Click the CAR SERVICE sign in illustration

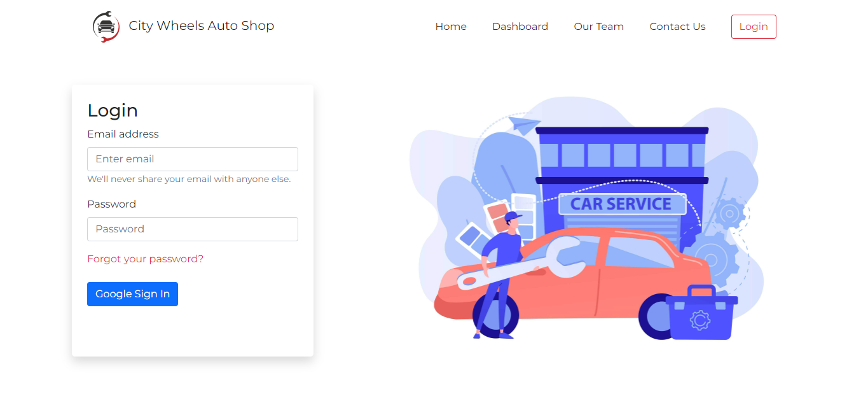pyautogui.click(x=621, y=204)
